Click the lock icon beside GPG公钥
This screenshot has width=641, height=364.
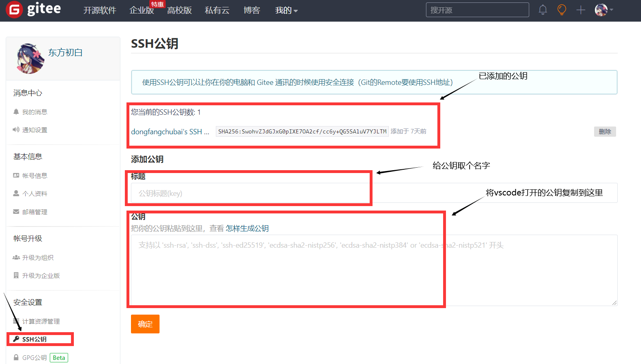tap(16, 357)
